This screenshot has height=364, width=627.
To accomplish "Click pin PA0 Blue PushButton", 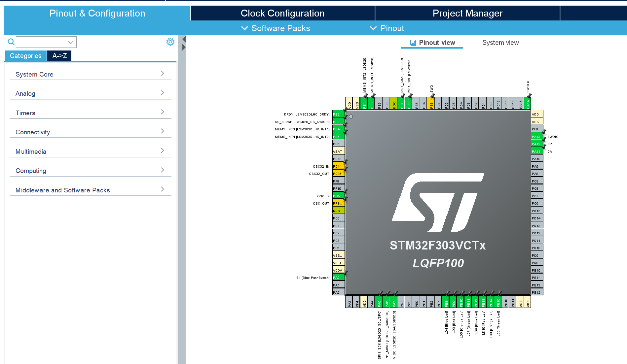I will [338, 278].
